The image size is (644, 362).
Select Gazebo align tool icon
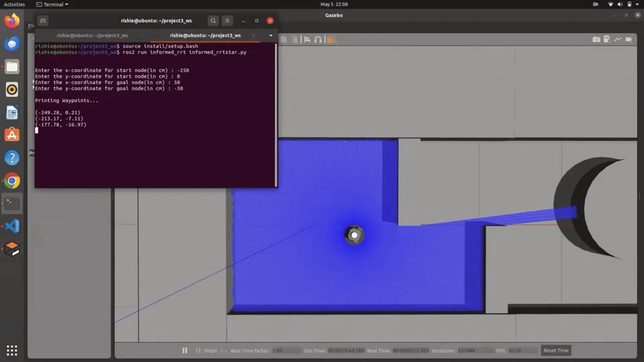point(307,39)
